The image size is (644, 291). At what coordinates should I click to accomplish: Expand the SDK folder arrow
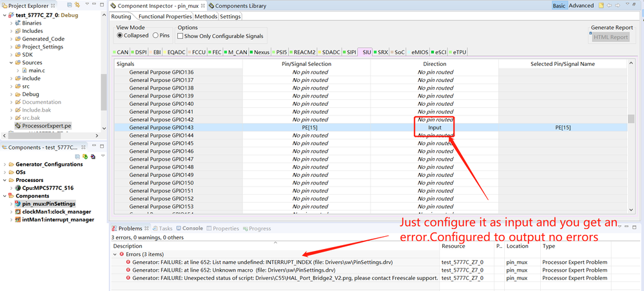[x=12, y=55]
